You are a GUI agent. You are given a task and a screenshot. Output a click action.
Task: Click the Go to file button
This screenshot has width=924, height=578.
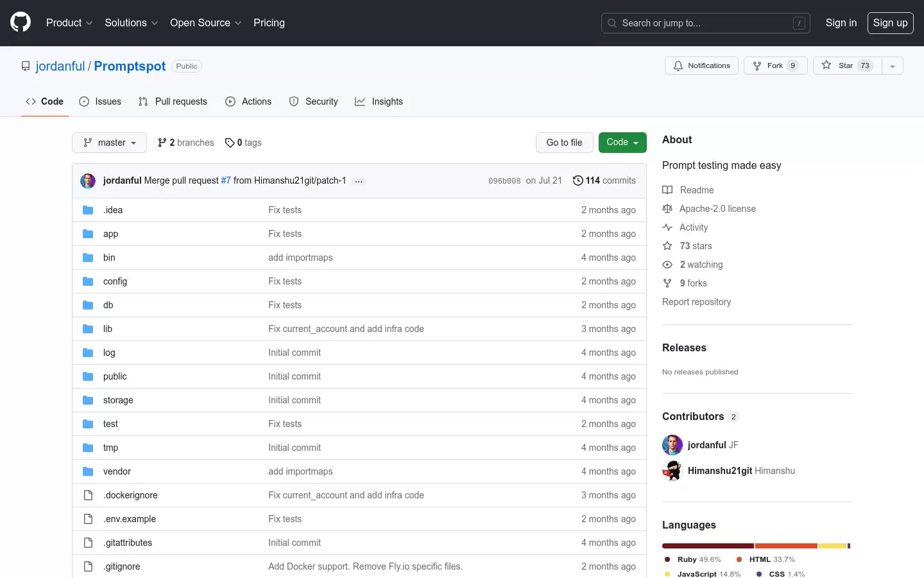coord(564,143)
